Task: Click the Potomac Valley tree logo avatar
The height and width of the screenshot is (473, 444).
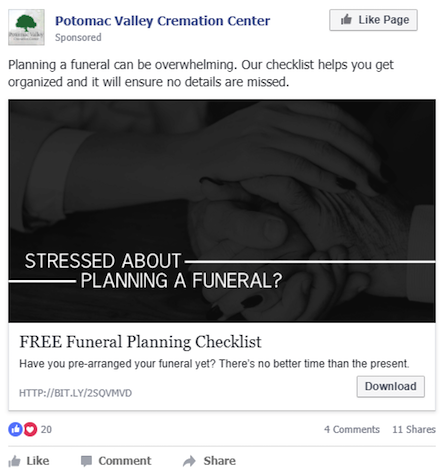Action: 26,27
